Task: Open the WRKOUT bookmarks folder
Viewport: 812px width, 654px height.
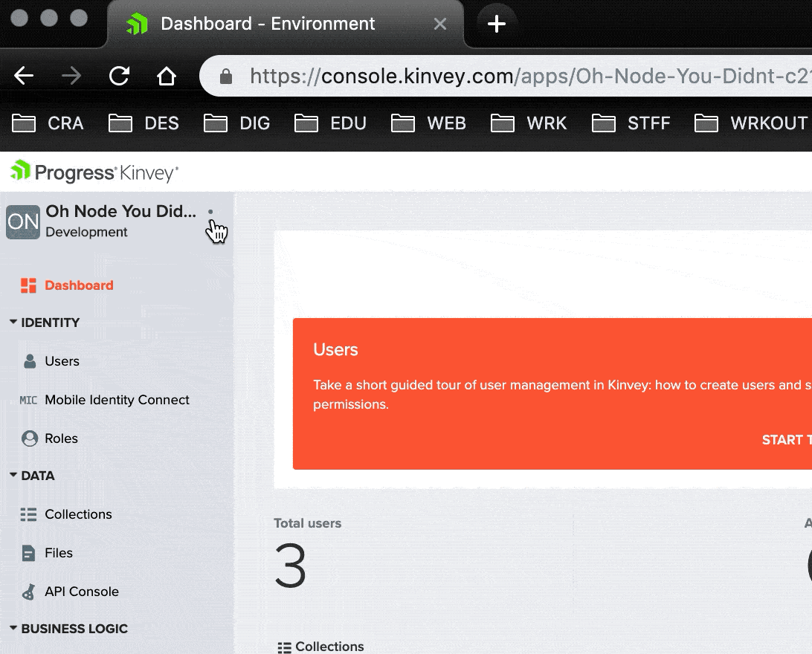Action: tap(751, 123)
